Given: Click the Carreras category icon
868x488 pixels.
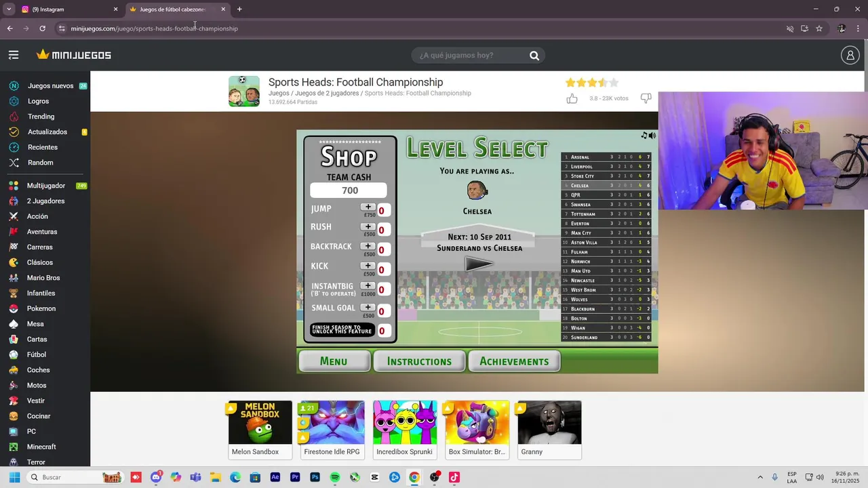Looking at the screenshot, I should (14, 247).
